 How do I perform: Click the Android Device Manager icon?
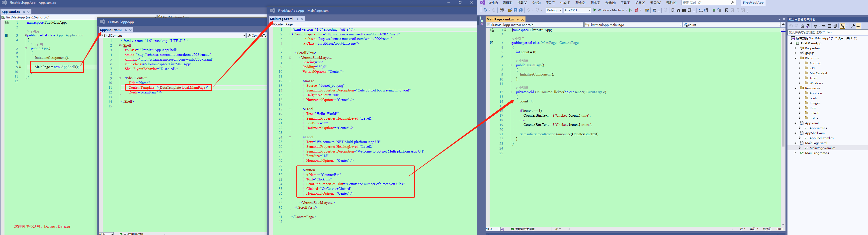pos(673,10)
